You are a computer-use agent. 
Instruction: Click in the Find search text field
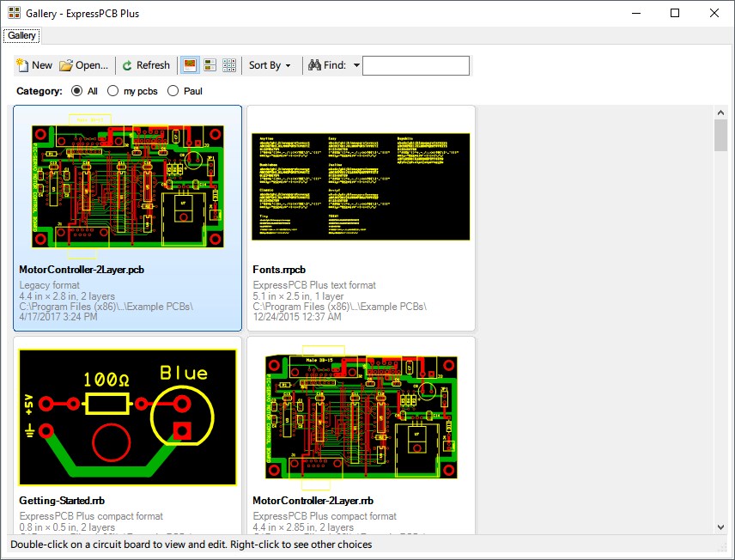(x=416, y=65)
